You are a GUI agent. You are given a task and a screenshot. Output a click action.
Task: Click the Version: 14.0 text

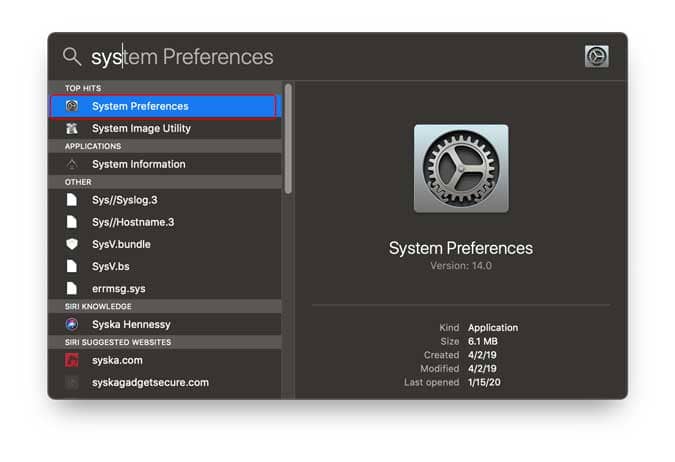coord(461,266)
